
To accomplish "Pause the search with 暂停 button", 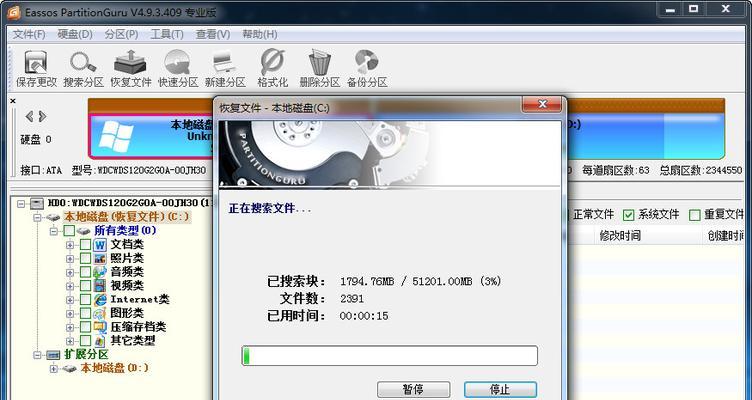I will pyautogui.click(x=413, y=389).
